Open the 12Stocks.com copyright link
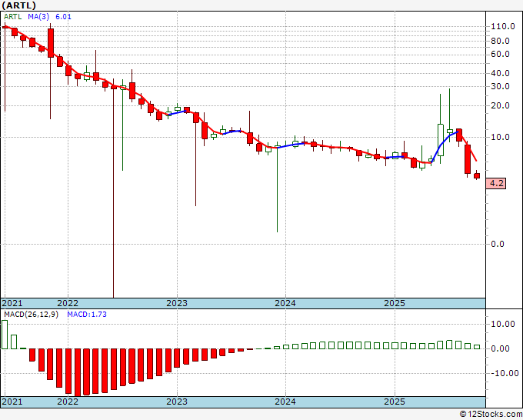Image resolution: width=523 pixels, height=420 pixels. tap(491, 414)
